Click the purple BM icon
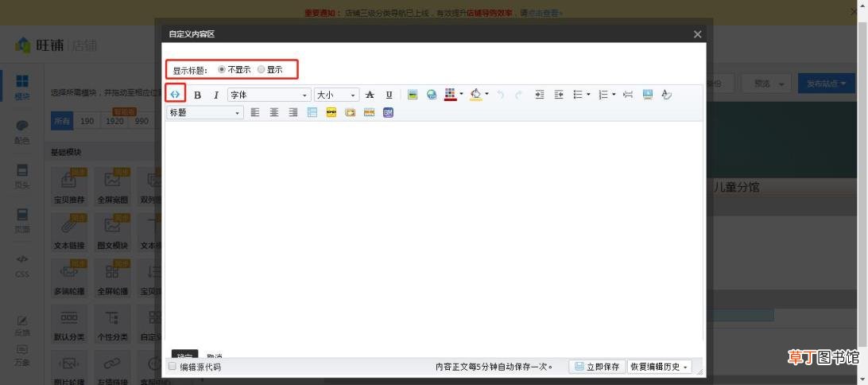This screenshot has height=385, width=868. (x=388, y=112)
